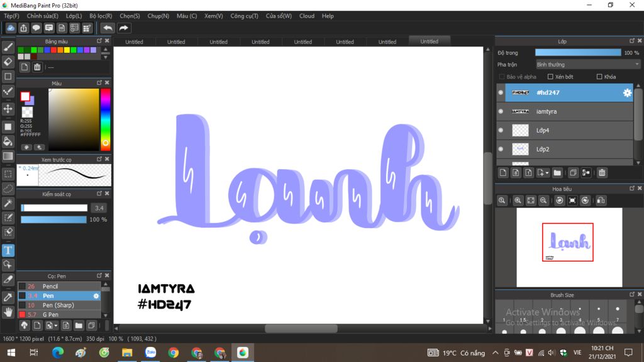Screen dimensions: 644x362
Task: Click the Undo arrow in toolbar
Action: (x=108, y=28)
